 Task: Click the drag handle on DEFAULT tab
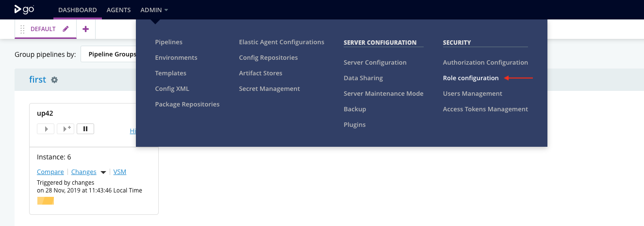(x=22, y=29)
